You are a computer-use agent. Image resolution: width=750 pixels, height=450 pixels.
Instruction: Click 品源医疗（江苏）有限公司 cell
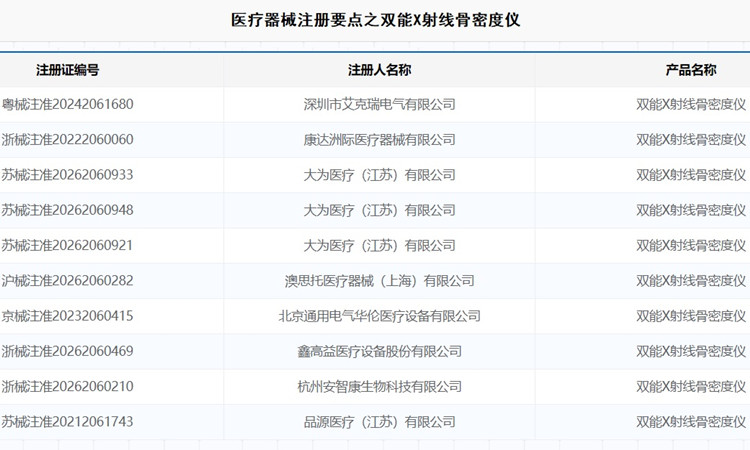click(379, 422)
